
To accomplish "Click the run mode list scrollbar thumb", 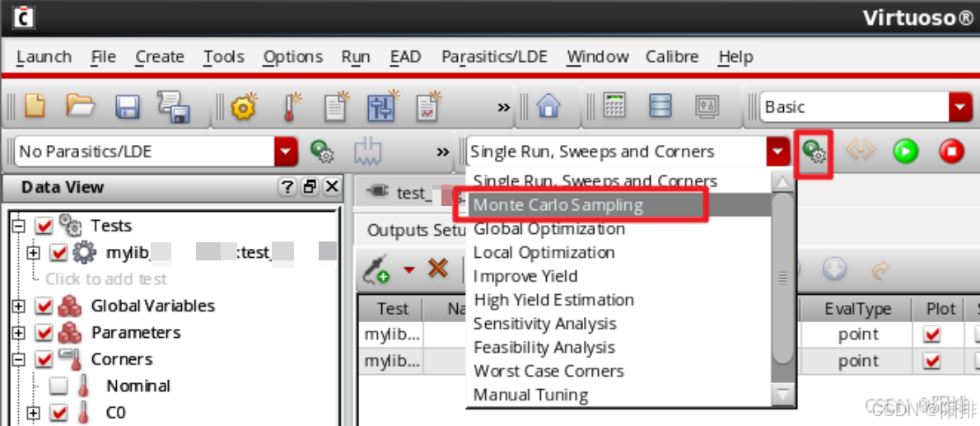I will 782,279.
